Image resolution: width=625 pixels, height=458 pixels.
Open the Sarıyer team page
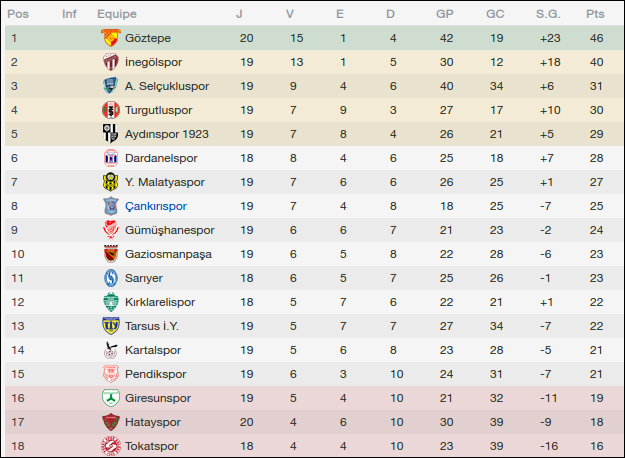(x=144, y=278)
